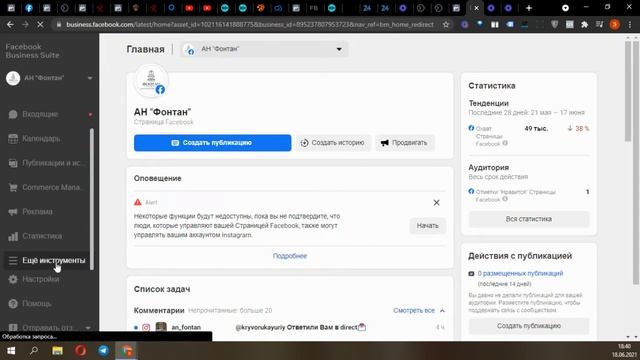640x360 pixels.
Task: Click the page vertical scrollbar
Action: 628,91
